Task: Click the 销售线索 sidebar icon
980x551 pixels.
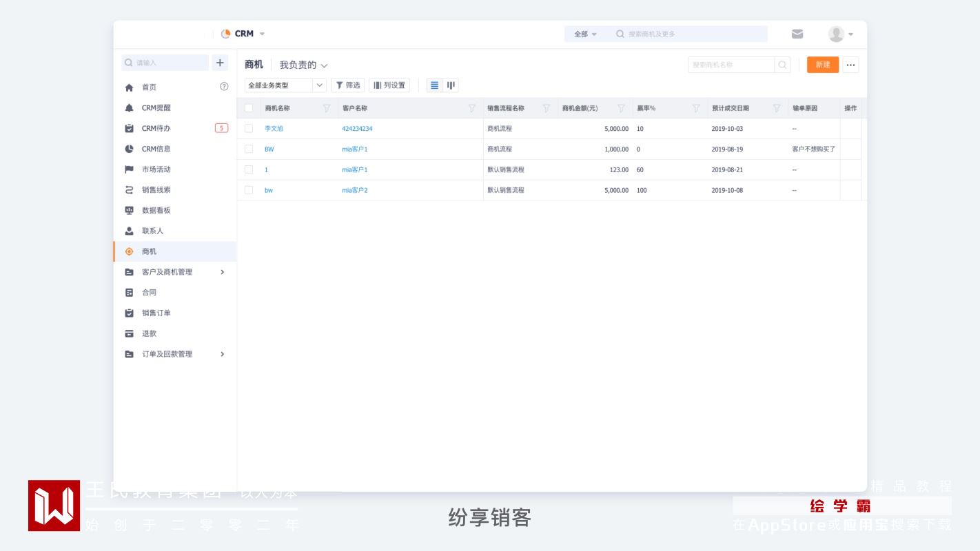Action: tap(129, 190)
